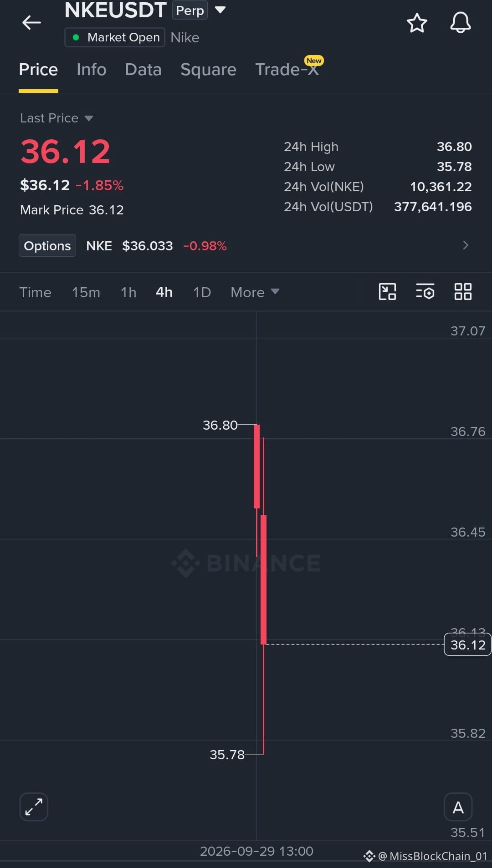Viewport: 492px width, 868px height.
Task: Open the chart grid layout icon
Action: point(463,292)
